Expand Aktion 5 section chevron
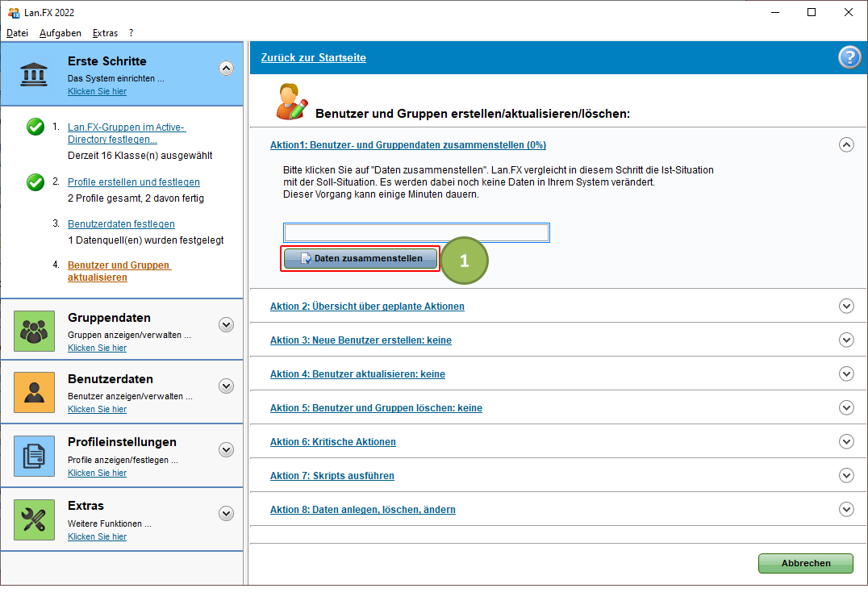The height and width of the screenshot is (605, 868). (x=846, y=408)
